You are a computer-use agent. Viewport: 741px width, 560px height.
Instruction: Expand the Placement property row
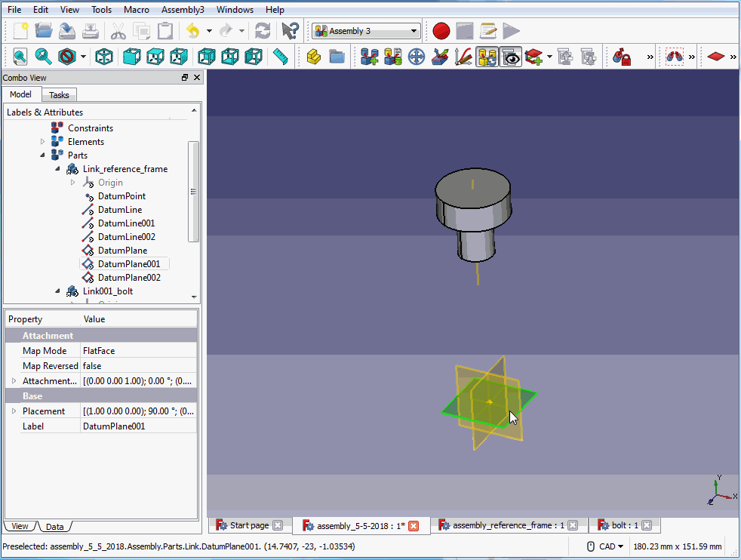coord(14,411)
